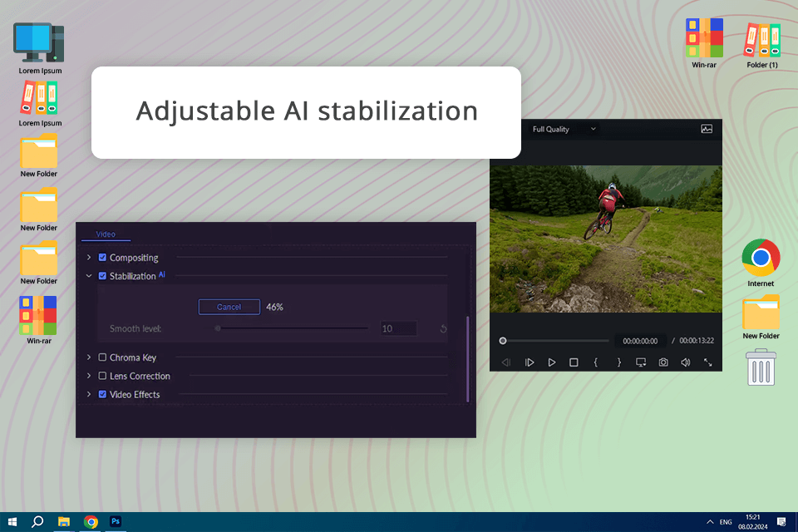Click the mark out bracket icon
Screen dimensions: 798x532
click(x=618, y=362)
